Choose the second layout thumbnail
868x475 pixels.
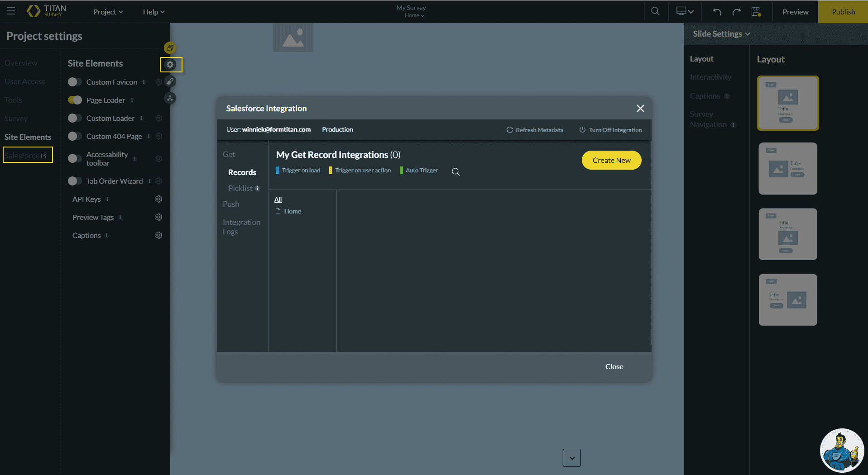pos(788,169)
